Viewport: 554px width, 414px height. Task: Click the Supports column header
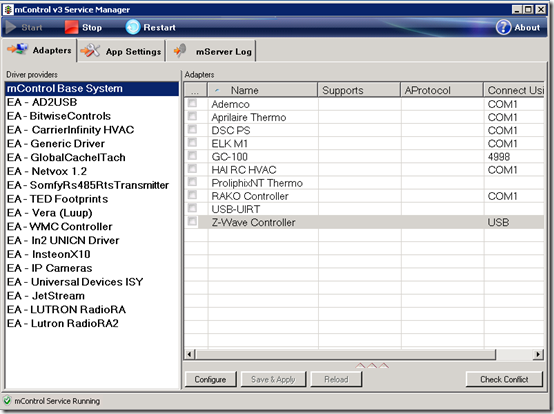[x=359, y=90]
